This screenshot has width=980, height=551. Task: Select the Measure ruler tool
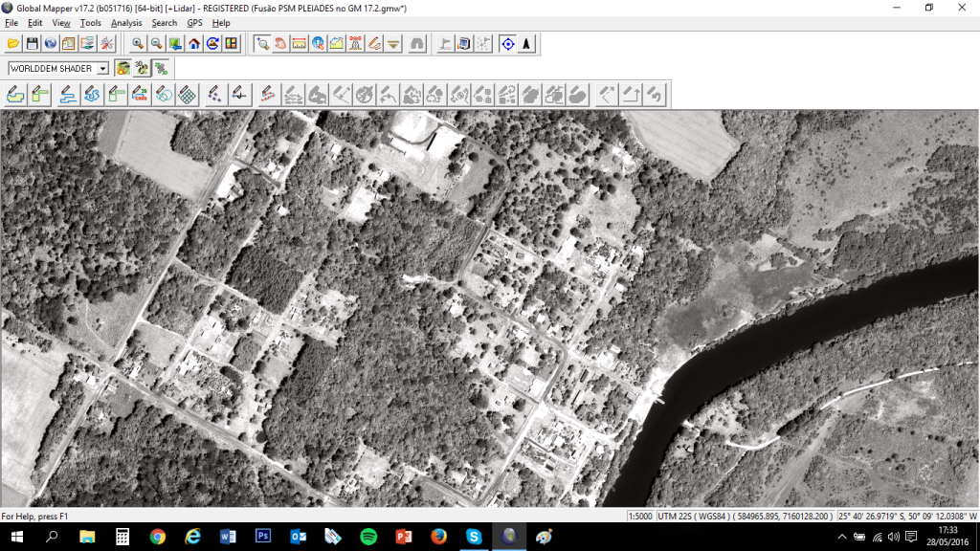299,43
